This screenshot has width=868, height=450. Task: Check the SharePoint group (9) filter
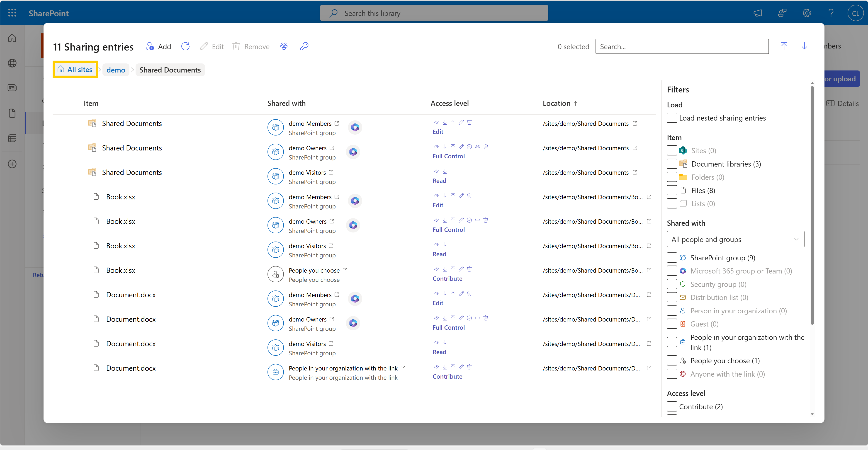(x=672, y=257)
